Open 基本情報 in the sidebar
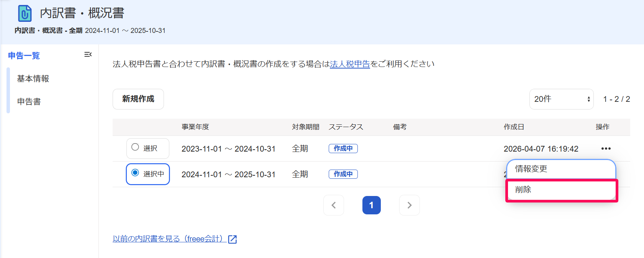 point(33,79)
